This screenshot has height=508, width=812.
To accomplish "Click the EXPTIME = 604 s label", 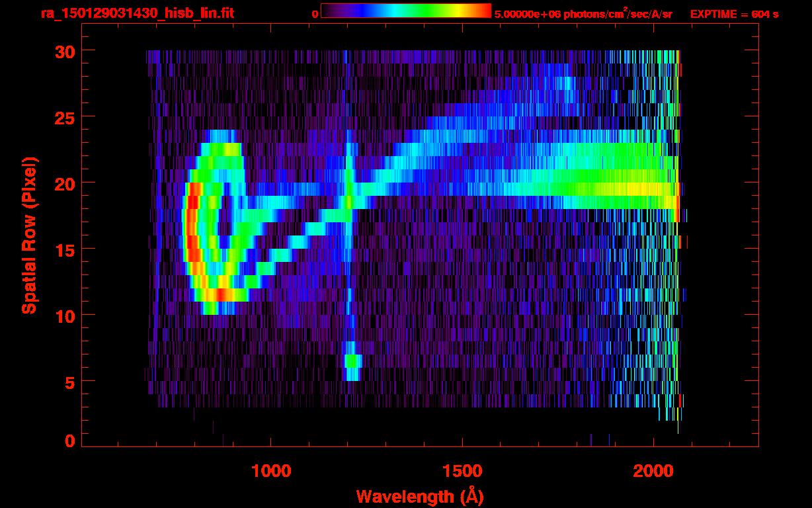I will pyautogui.click(x=734, y=14).
